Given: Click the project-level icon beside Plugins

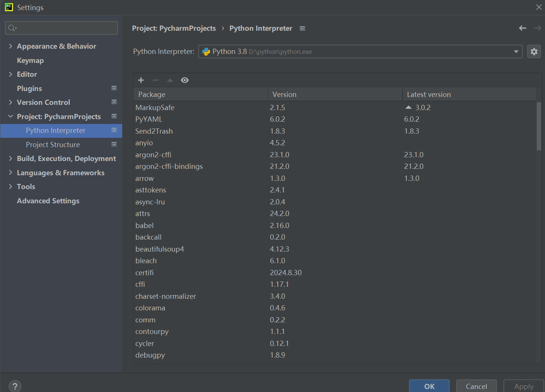Looking at the screenshot, I should click(114, 88).
